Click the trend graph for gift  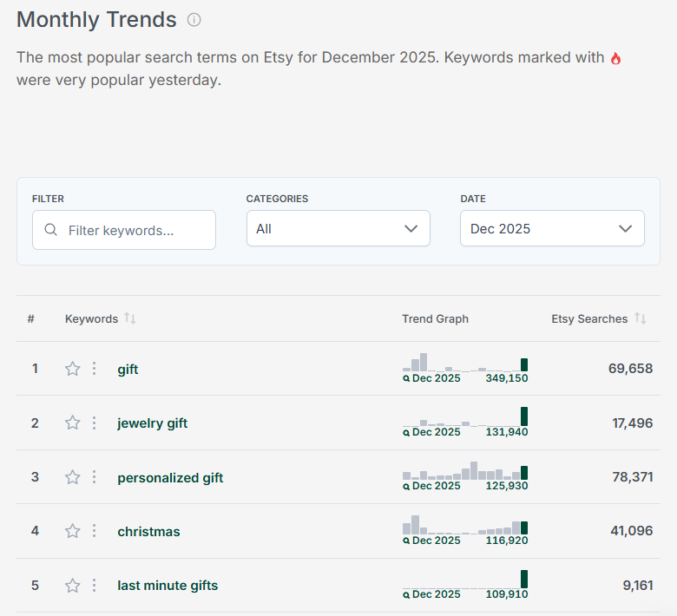point(465,362)
